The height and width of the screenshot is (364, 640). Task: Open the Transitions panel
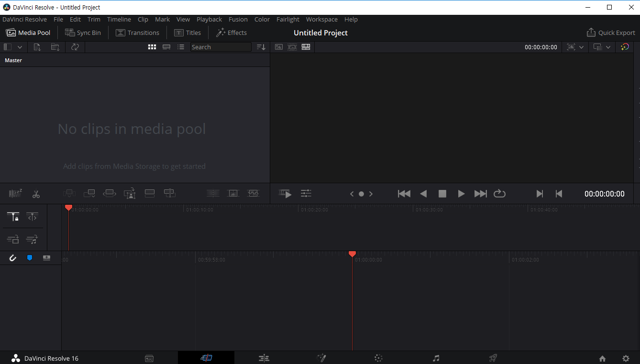[x=138, y=33]
